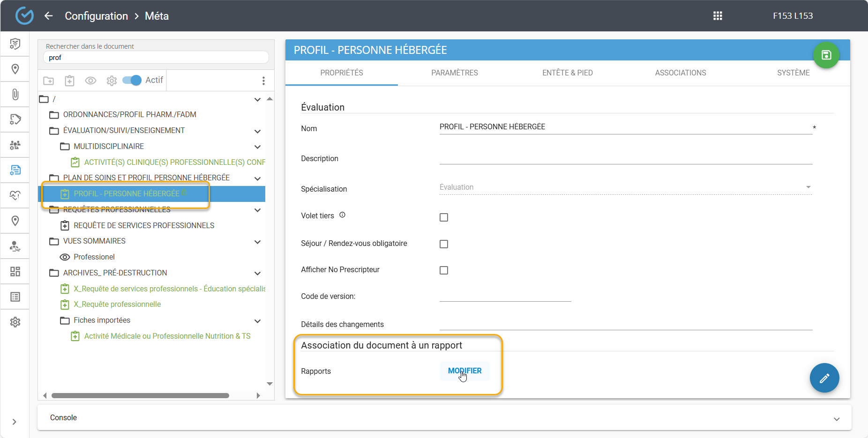Click the add document clipboard toolbar icon

coord(69,81)
